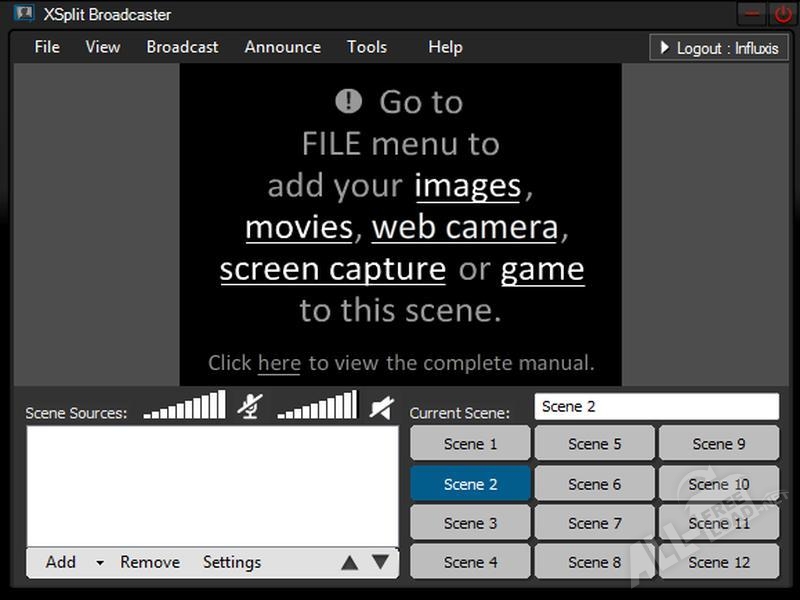
Task: Move selected source up with up arrow
Action: click(x=349, y=563)
